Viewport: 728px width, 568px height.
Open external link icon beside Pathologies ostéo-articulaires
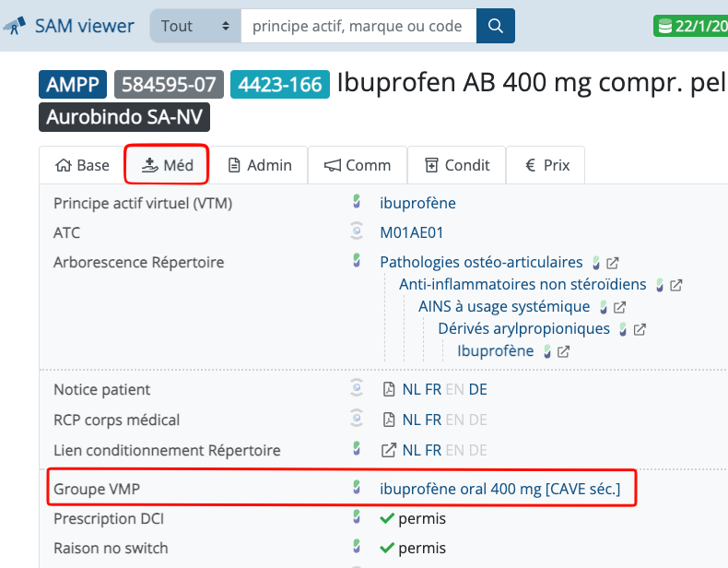click(x=612, y=263)
